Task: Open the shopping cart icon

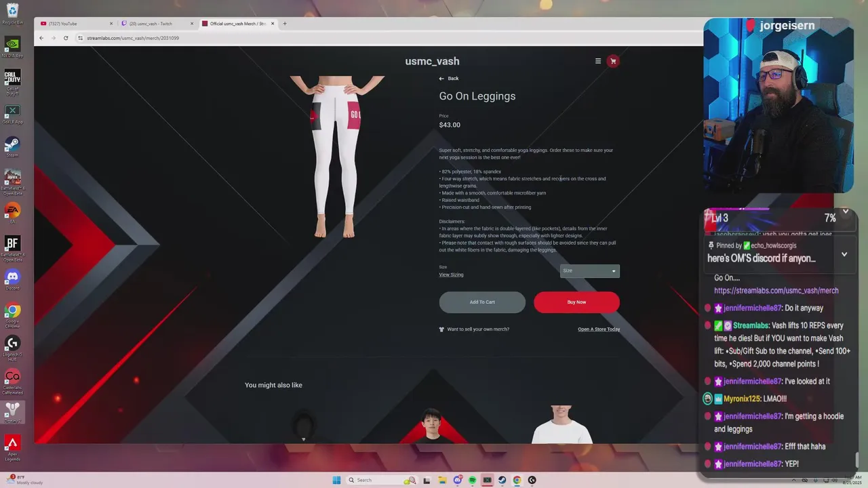Action: tap(613, 61)
